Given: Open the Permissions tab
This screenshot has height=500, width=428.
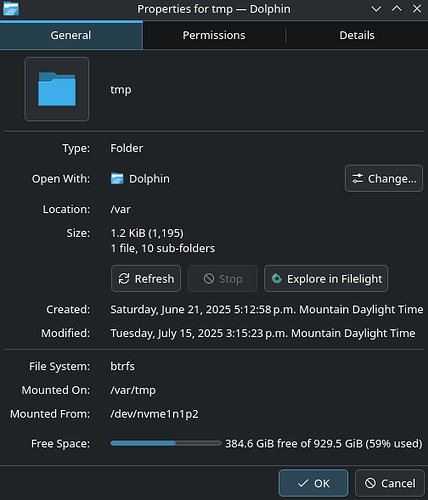Looking at the screenshot, I should [x=214, y=35].
